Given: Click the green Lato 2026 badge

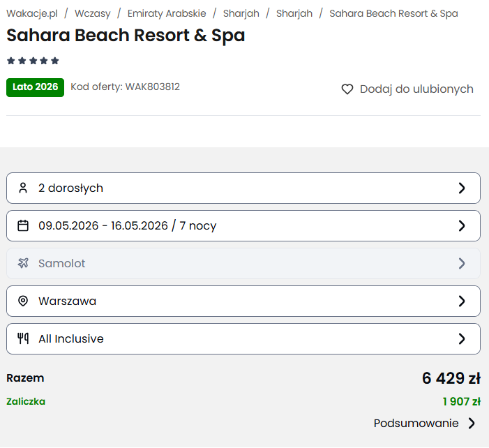Looking at the screenshot, I should [35, 87].
